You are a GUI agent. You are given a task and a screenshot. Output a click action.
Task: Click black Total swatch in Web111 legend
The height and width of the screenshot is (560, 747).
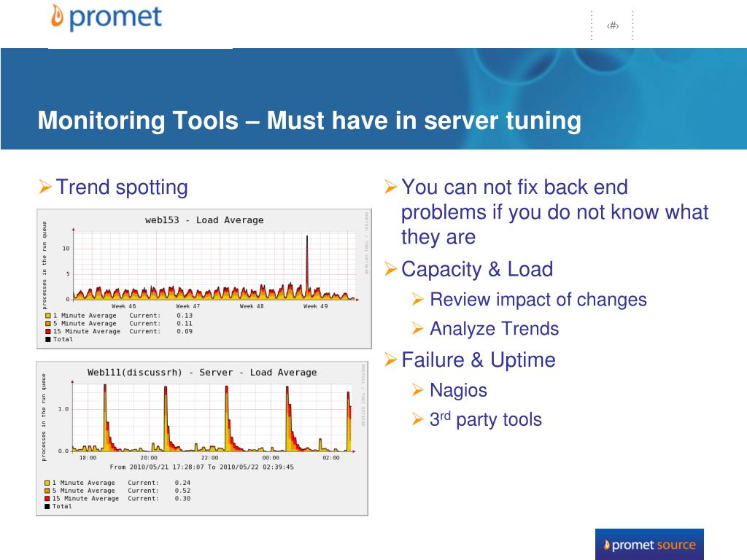[47, 507]
